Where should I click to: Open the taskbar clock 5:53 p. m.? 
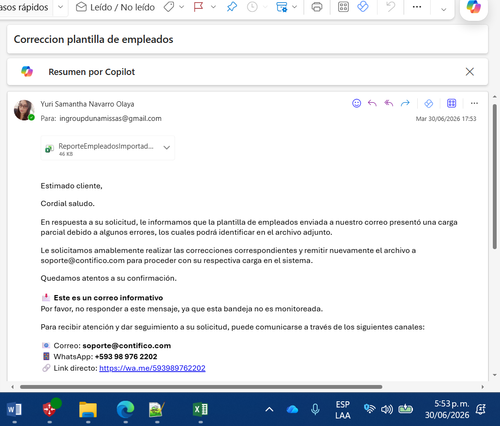coord(447,409)
